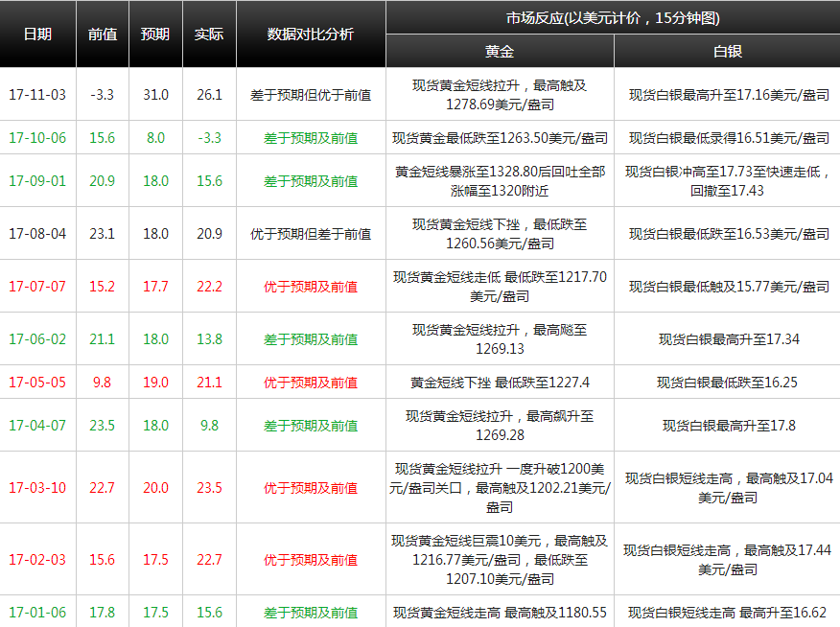Click the 日期 column header
840x627 pixels.
click(x=37, y=34)
